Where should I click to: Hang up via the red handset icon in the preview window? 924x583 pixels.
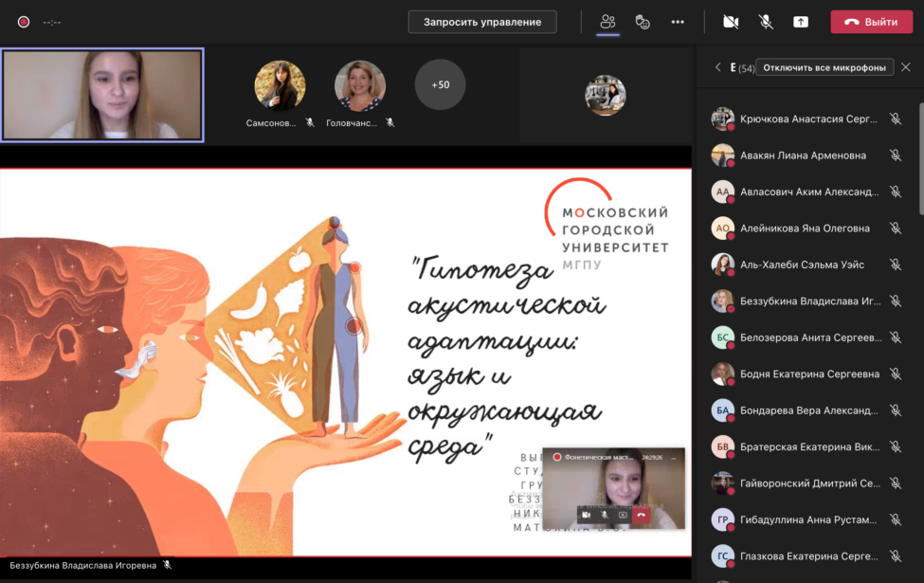coord(641,515)
